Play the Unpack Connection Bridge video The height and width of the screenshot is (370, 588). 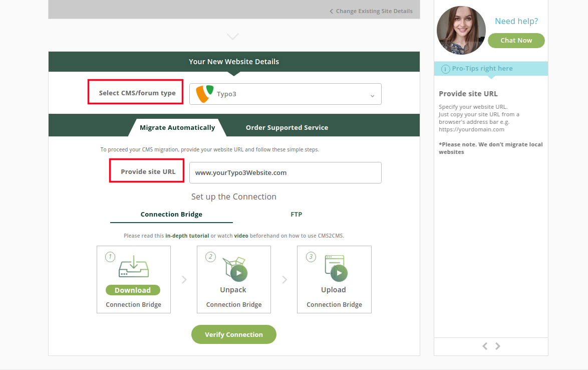tap(238, 273)
